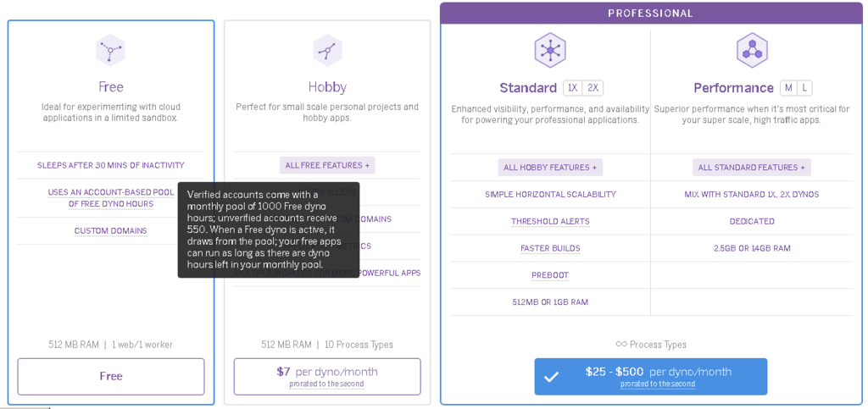Click the infinity Process Types symbol
This screenshot has width=868, height=409.
coord(621,345)
